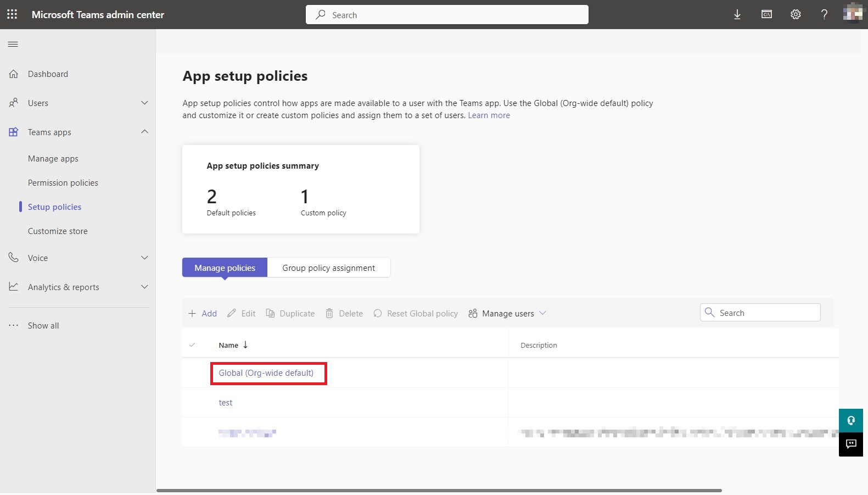Open the feedback chat bubble icon
The width and height of the screenshot is (868, 495).
(850, 444)
